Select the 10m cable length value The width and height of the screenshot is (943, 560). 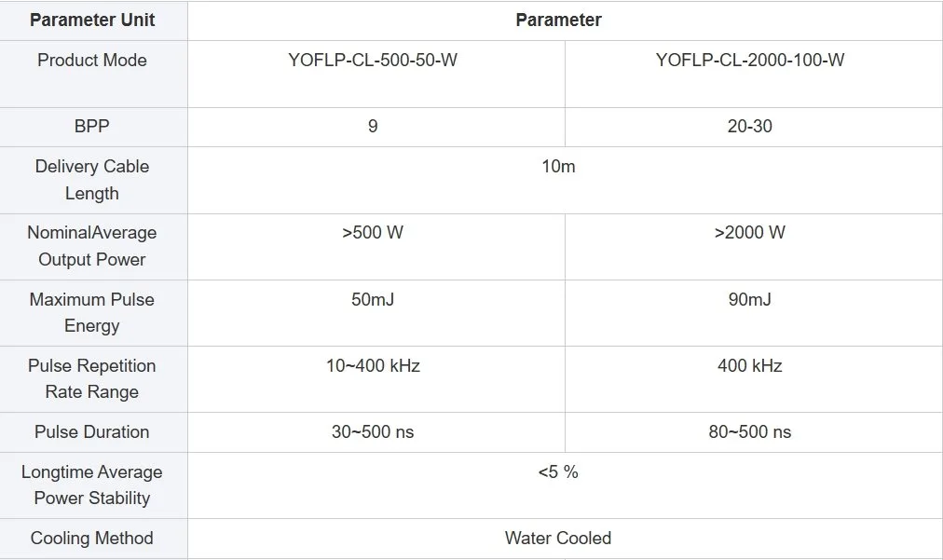click(x=558, y=167)
